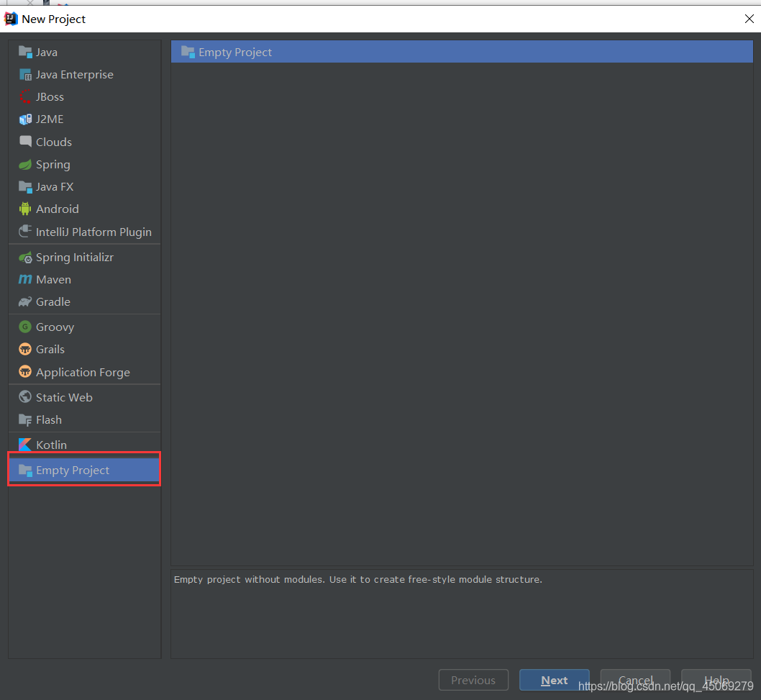761x700 pixels.
Task: Pick the Gradle label
Action: [x=53, y=301]
